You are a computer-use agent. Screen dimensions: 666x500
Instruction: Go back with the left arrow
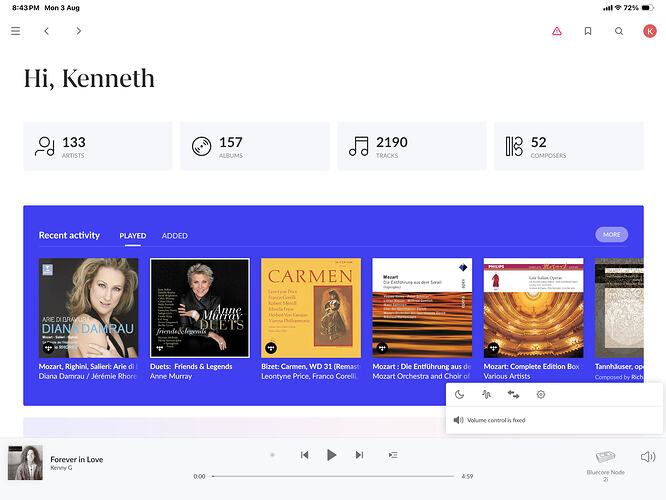point(47,31)
